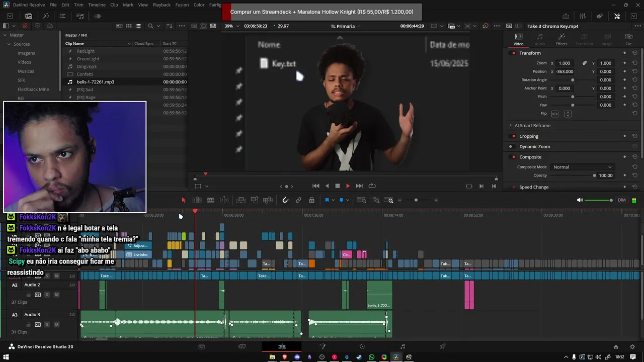
Task: Reset the Transform section parameters
Action: point(635,53)
